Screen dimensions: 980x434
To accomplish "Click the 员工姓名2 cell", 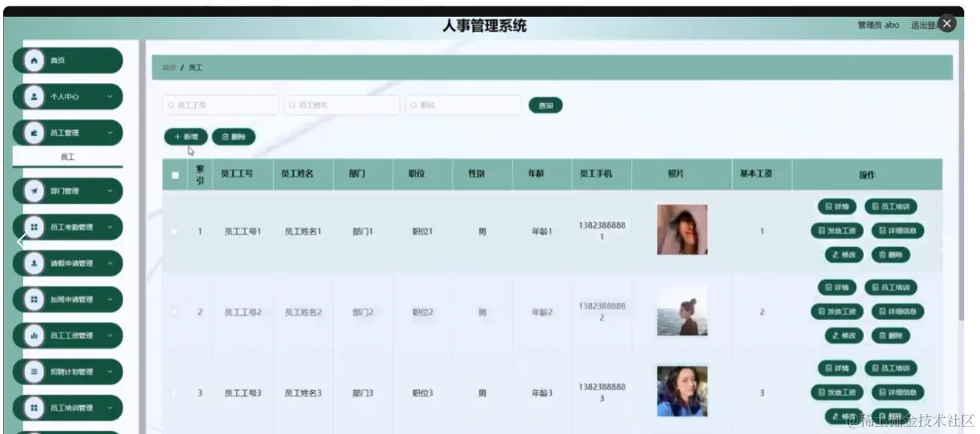I will 303,313.
